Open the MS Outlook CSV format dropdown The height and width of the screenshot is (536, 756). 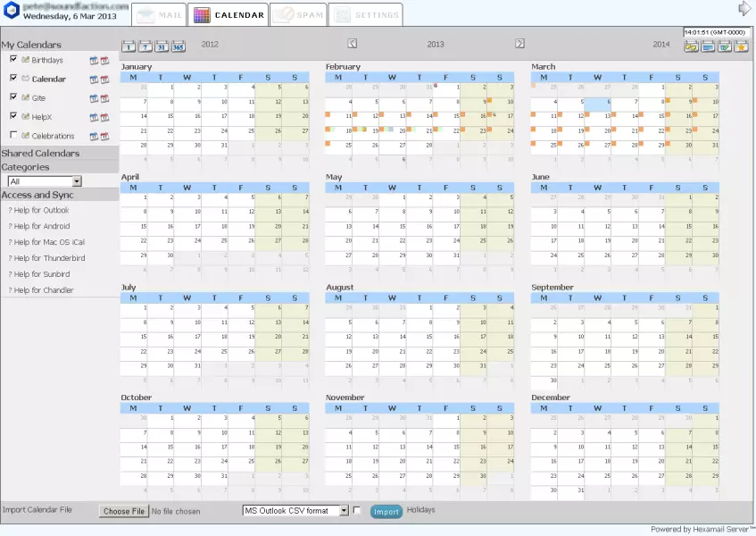coord(295,511)
